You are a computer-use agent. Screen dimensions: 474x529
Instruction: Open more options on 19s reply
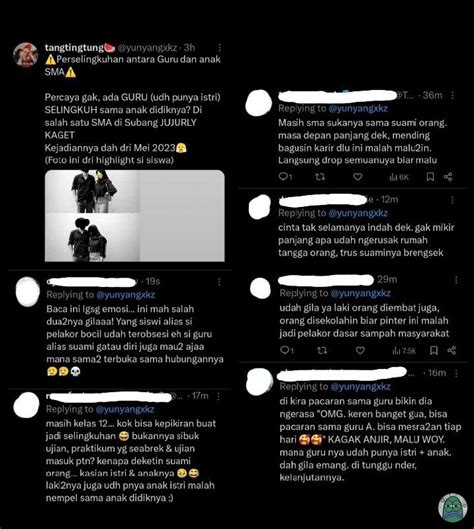[x=219, y=281]
